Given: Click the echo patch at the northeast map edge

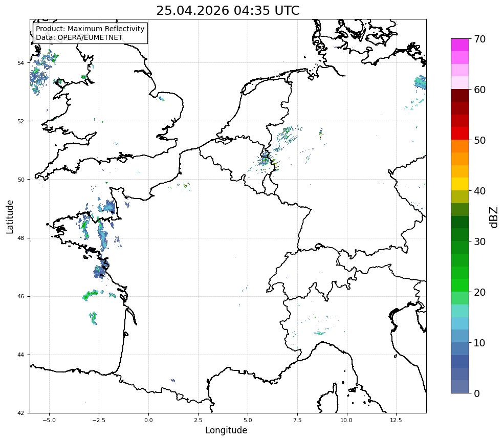Looking at the screenshot, I should coord(420,82).
